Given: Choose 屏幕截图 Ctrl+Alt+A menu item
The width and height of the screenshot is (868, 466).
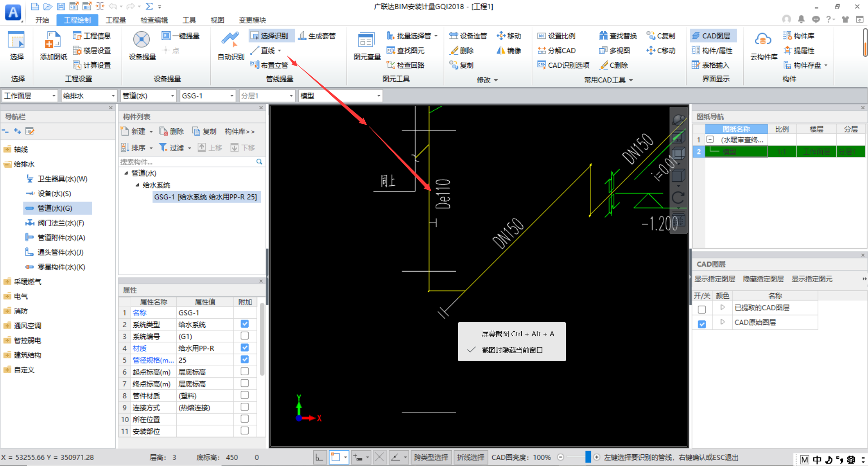Looking at the screenshot, I should click(512, 334).
